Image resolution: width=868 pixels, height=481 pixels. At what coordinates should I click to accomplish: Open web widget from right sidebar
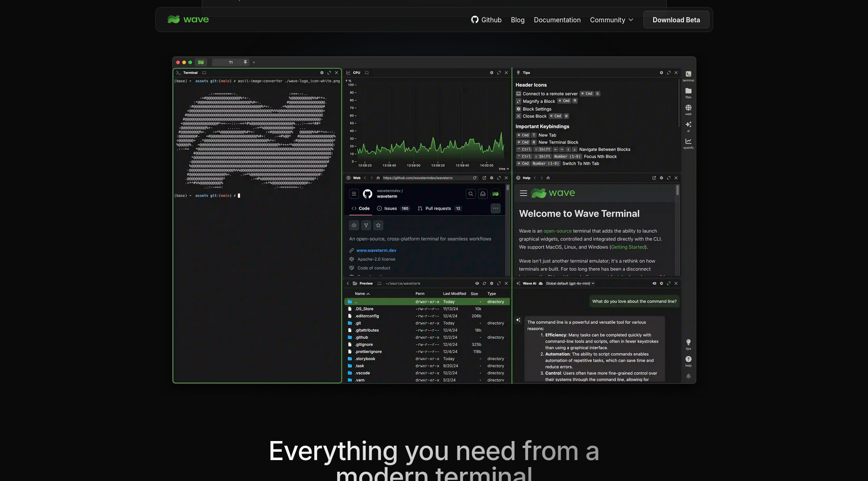tap(688, 109)
